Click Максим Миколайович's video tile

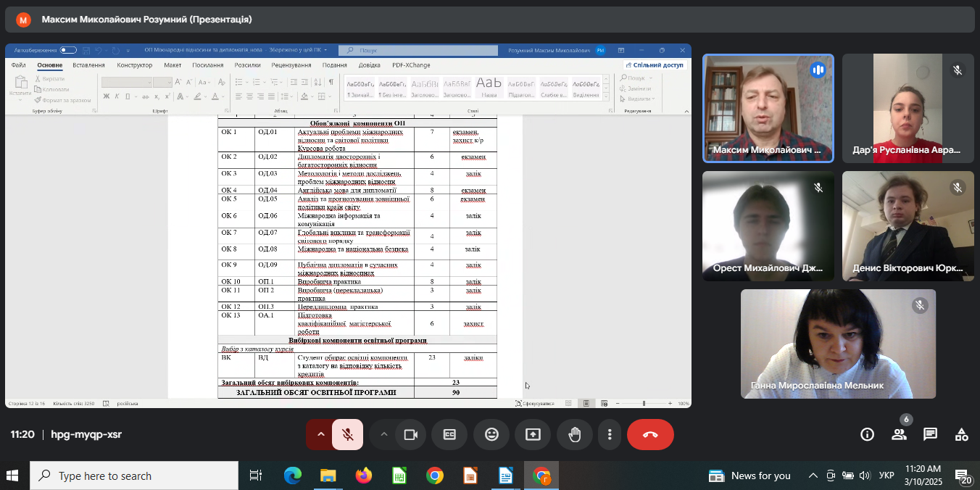[x=768, y=108]
